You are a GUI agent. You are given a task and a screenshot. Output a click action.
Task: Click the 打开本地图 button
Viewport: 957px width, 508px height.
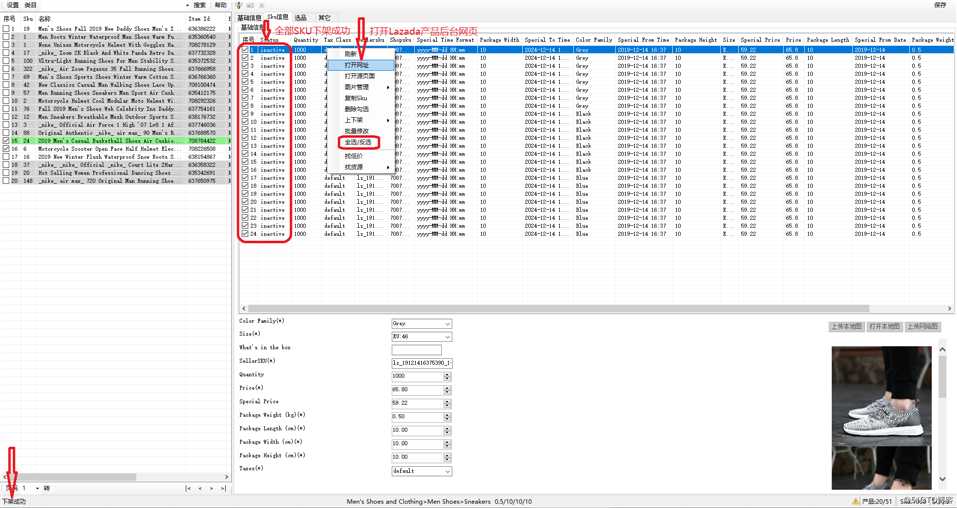click(x=884, y=327)
